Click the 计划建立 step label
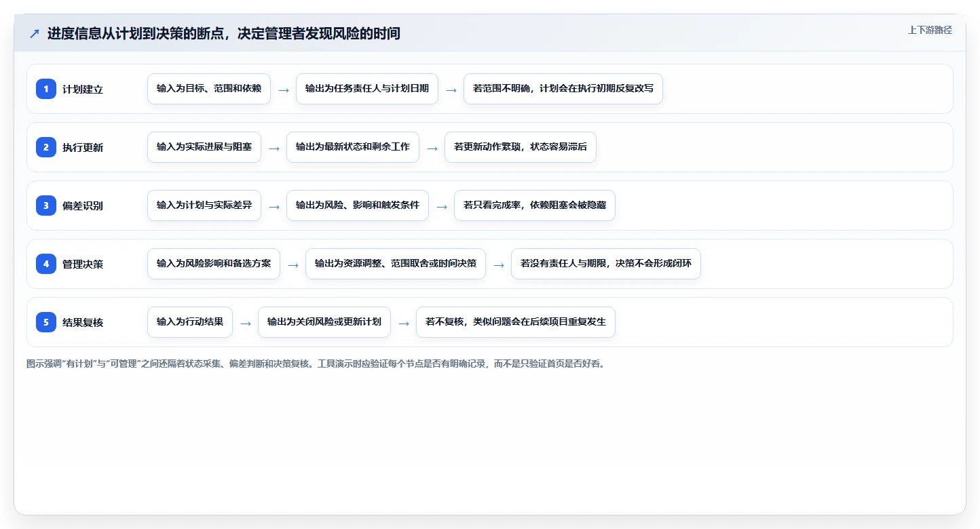This screenshot has height=529, width=980. click(x=83, y=90)
